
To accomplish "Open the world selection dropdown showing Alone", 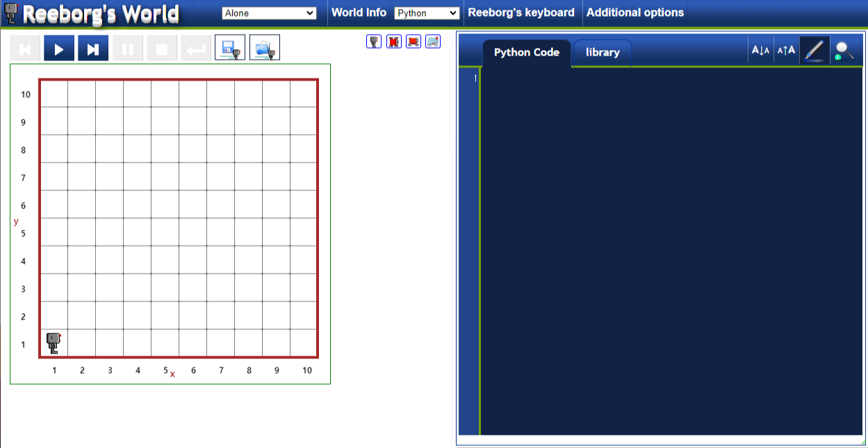I will point(269,13).
